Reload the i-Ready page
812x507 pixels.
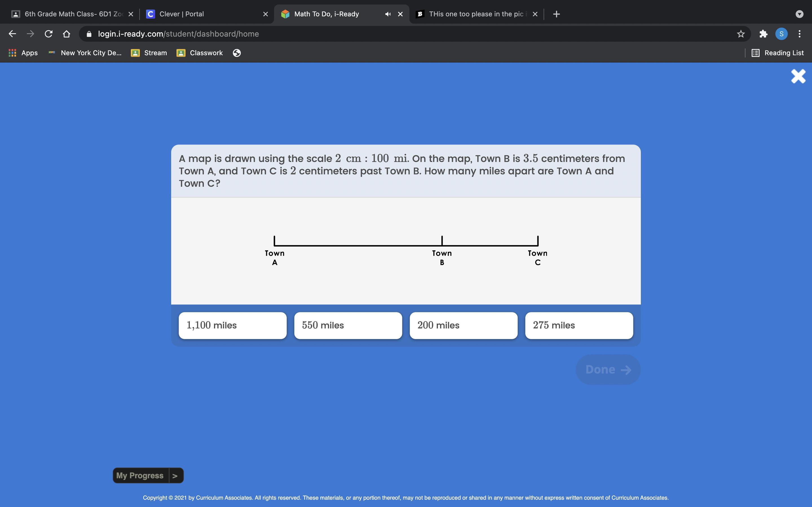click(x=48, y=34)
